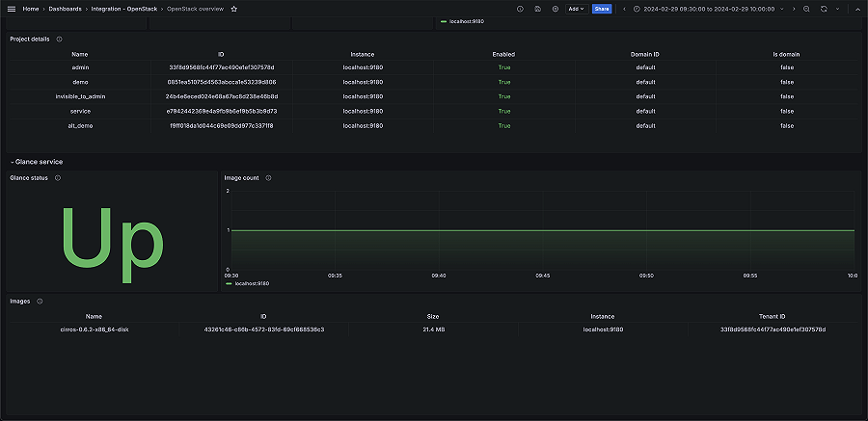Shift time range forward
Screen dimensions: 868x421
tap(793, 9)
